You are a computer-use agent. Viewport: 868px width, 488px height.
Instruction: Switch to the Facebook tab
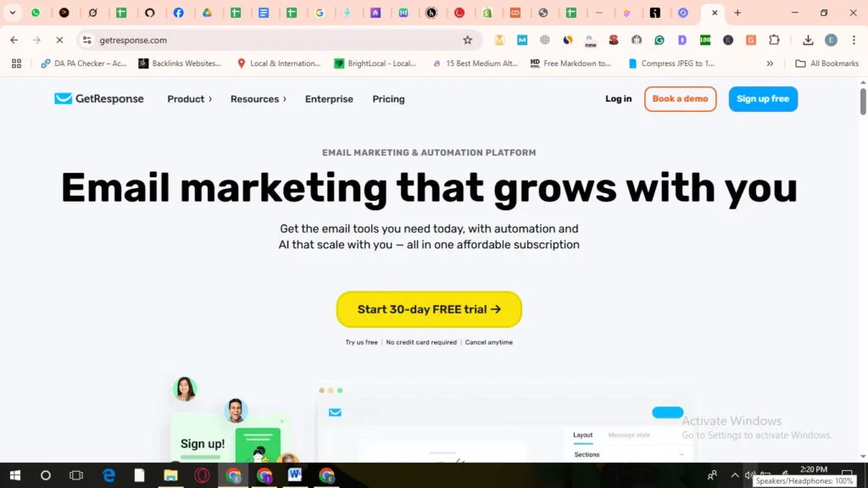(x=178, y=13)
